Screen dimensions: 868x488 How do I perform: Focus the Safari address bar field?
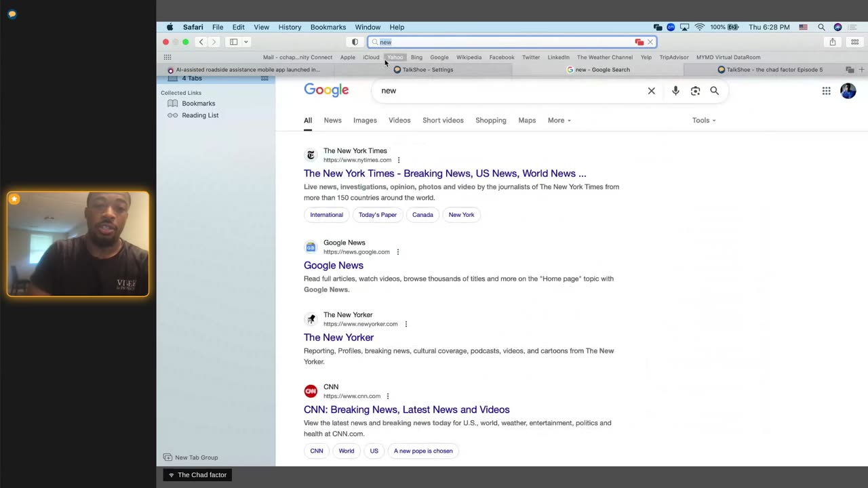click(x=512, y=42)
